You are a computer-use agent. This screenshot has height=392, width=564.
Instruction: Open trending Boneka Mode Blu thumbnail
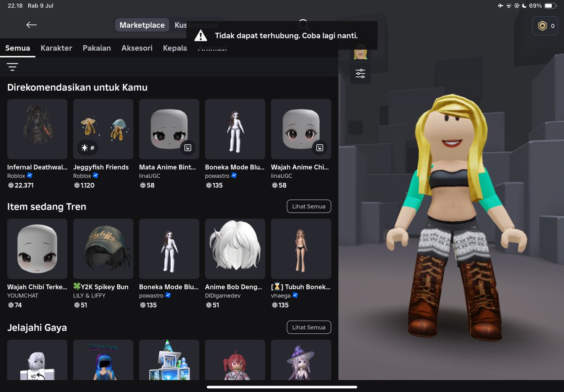(x=169, y=249)
